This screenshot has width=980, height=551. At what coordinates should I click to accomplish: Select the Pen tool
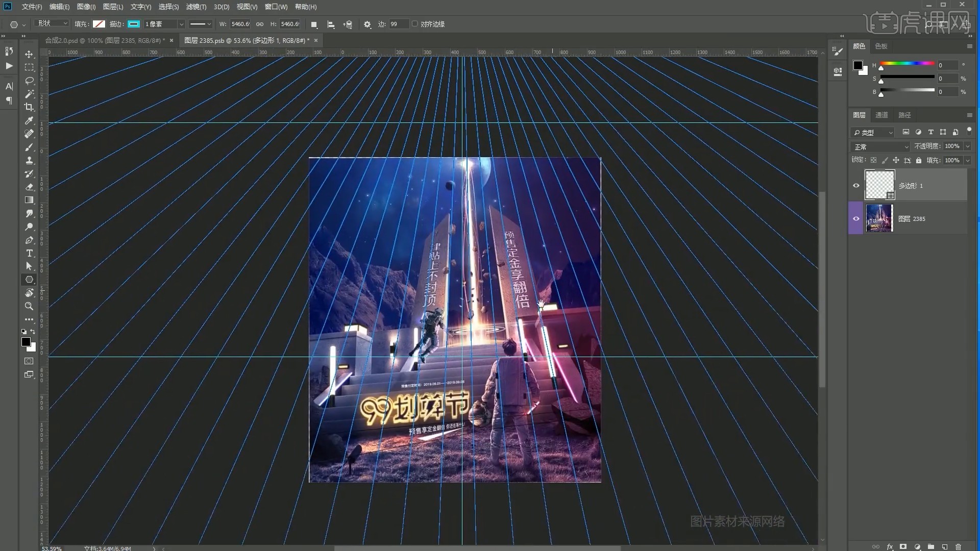(x=29, y=240)
